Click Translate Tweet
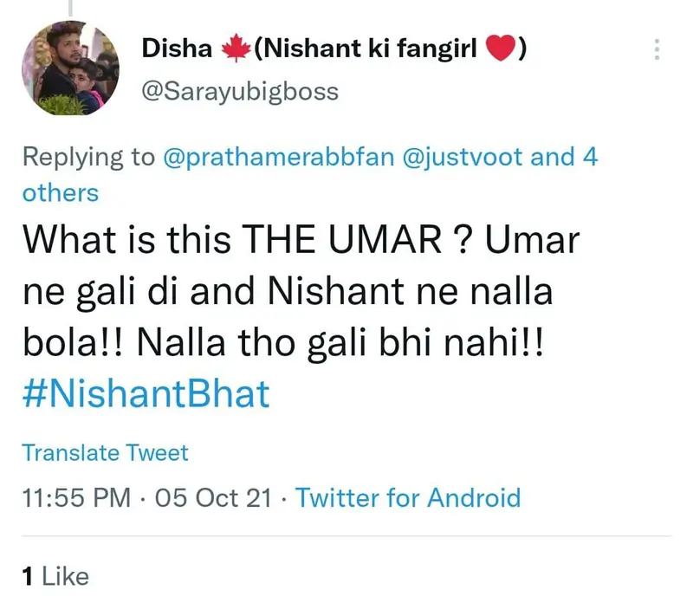The image size is (693, 616). pyautogui.click(x=105, y=452)
